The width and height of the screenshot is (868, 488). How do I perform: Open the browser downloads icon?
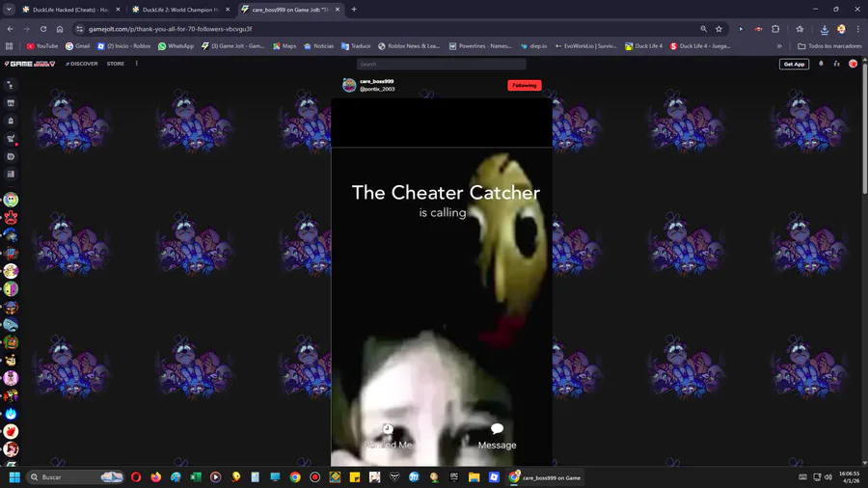(825, 29)
